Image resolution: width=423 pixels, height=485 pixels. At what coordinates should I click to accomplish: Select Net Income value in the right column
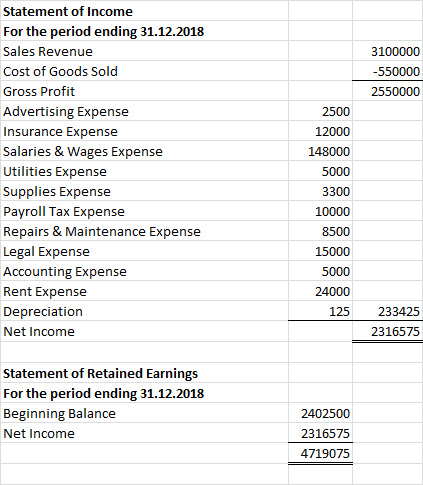click(x=395, y=332)
